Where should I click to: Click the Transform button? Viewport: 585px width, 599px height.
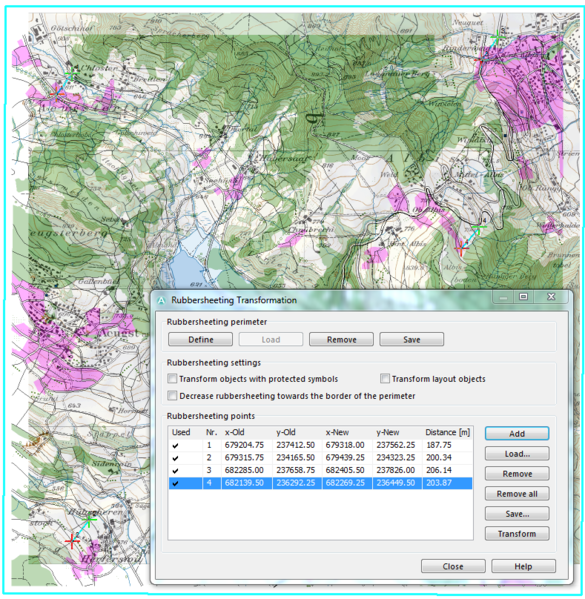(x=517, y=534)
